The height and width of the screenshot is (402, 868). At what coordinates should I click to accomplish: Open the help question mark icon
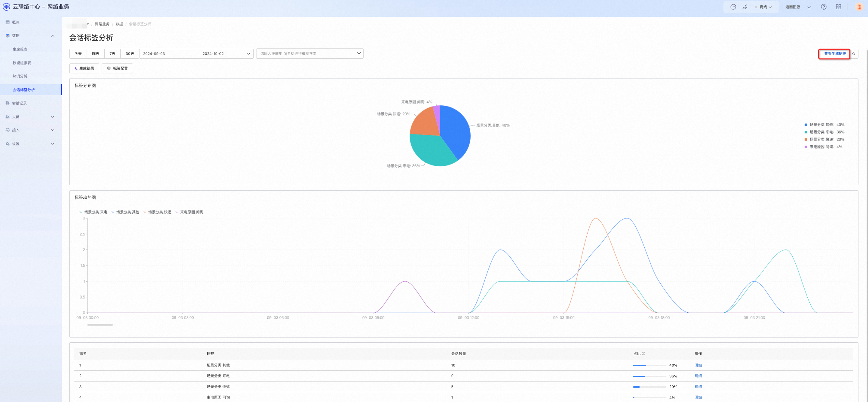point(824,7)
